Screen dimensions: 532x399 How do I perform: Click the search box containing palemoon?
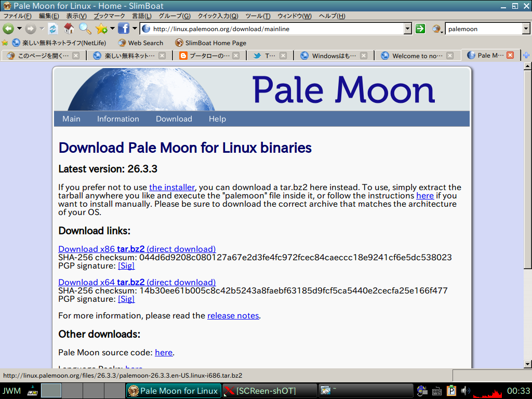click(484, 29)
